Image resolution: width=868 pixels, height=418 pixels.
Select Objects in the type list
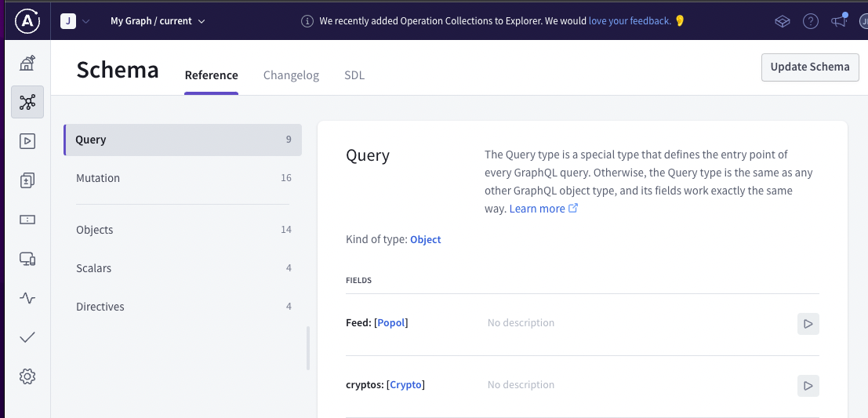tap(183, 230)
